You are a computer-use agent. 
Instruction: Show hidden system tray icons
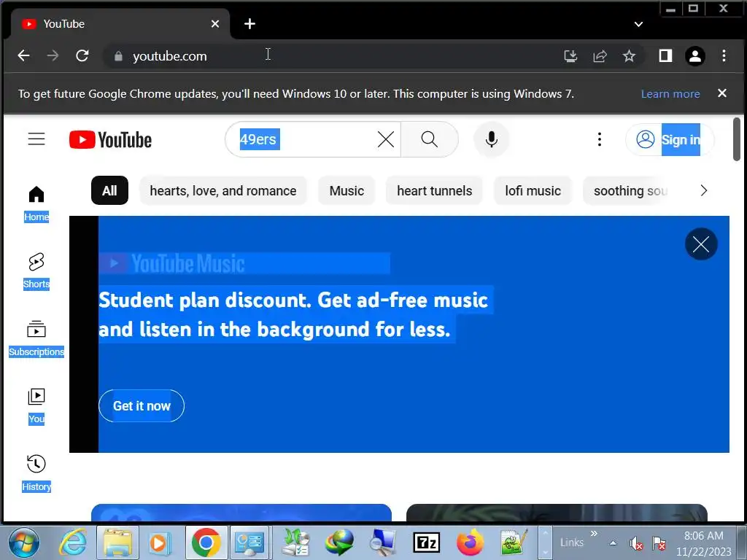(613, 542)
